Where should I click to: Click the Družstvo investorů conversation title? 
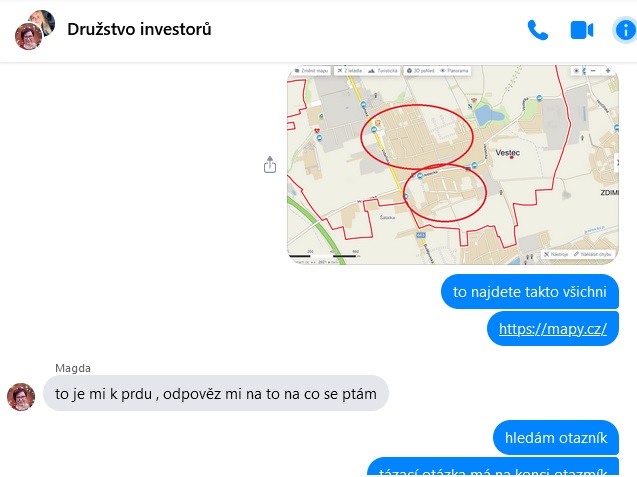coord(139,29)
